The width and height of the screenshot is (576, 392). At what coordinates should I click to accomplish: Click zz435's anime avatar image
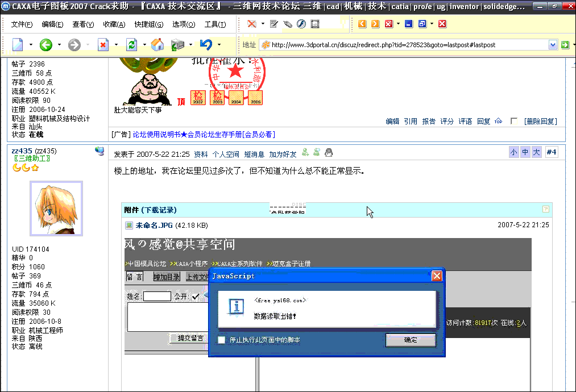pos(56,208)
